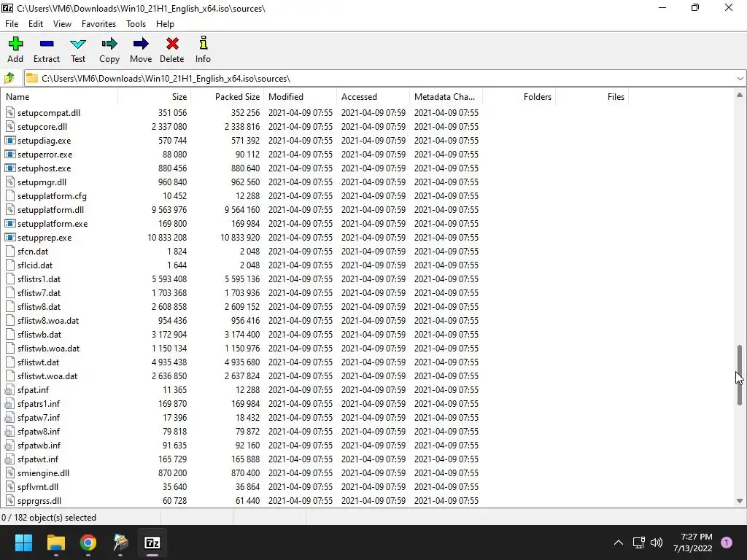Select the file sfcn.dat
Image resolution: width=747 pixels, height=560 pixels.
coord(33,252)
